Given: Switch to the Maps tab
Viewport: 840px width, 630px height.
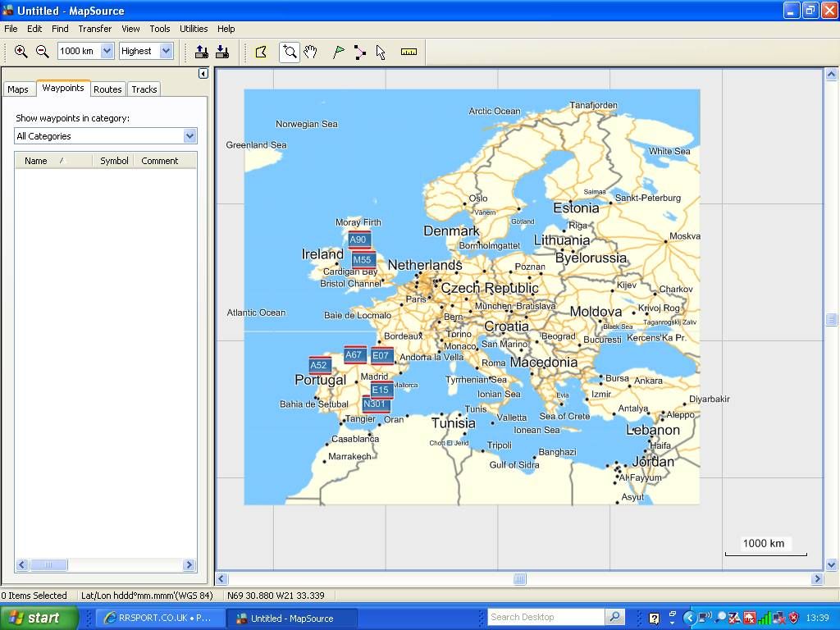Looking at the screenshot, I should (x=18, y=89).
